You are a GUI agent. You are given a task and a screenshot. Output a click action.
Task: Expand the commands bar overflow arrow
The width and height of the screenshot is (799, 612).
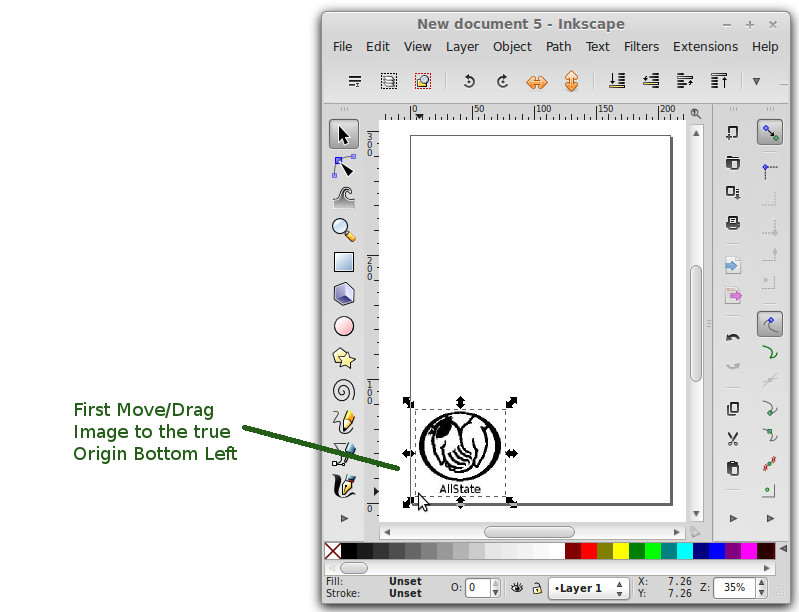click(x=733, y=518)
